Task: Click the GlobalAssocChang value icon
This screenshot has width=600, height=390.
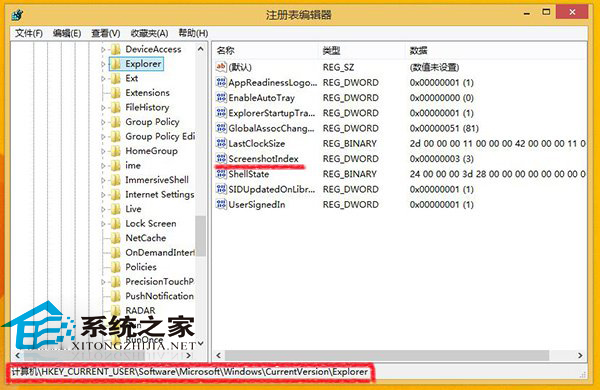Action: coord(221,128)
